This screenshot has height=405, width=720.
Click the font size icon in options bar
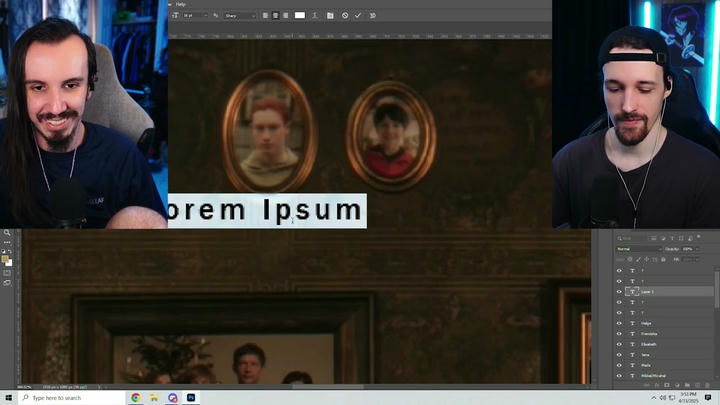pos(175,16)
